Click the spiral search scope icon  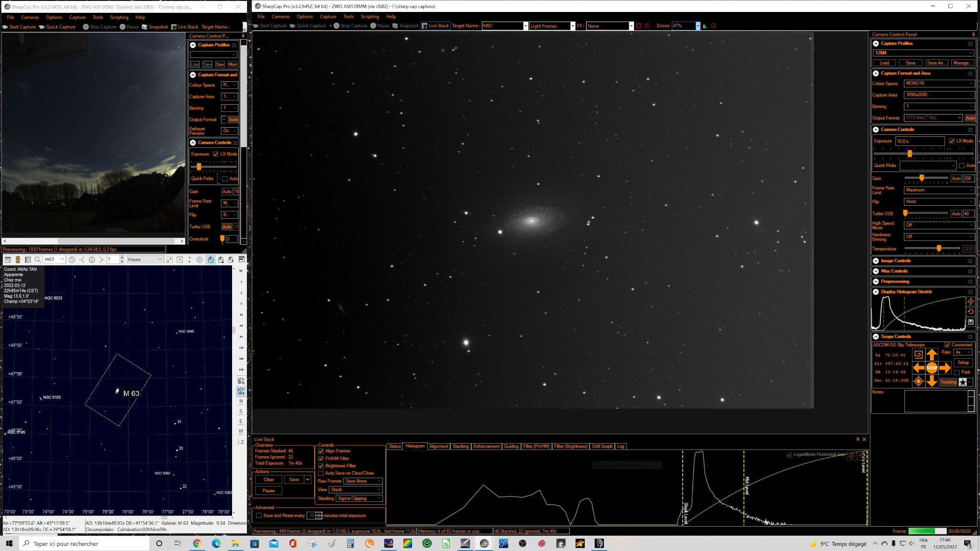(918, 354)
